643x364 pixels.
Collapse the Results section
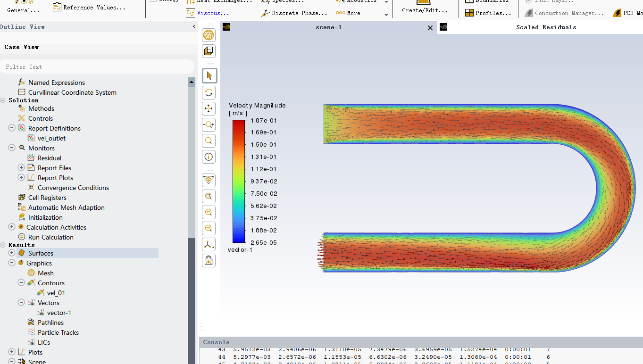[3, 245]
